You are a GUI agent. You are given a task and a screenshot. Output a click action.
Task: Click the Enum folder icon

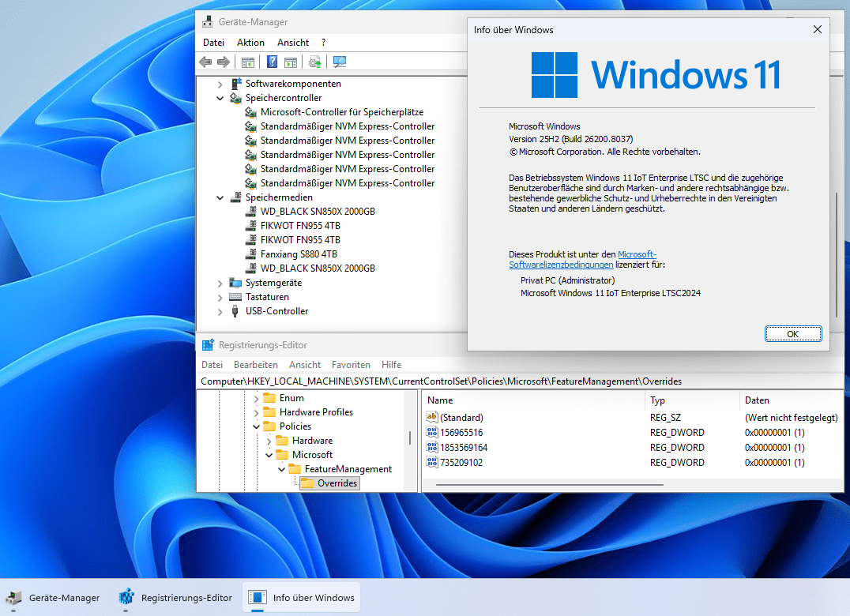pos(269,398)
